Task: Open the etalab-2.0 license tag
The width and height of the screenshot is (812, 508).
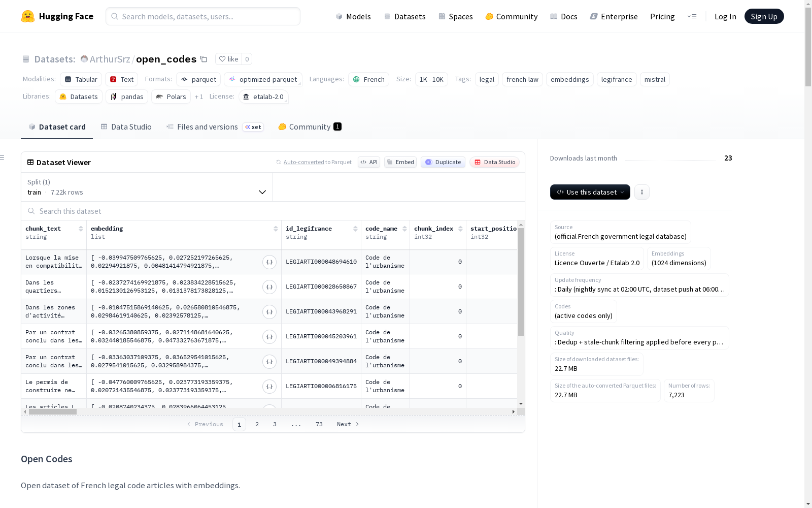Action: coord(263,97)
